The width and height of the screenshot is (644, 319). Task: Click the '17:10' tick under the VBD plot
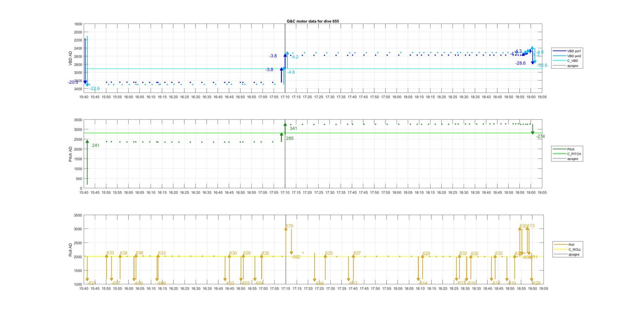point(285,97)
